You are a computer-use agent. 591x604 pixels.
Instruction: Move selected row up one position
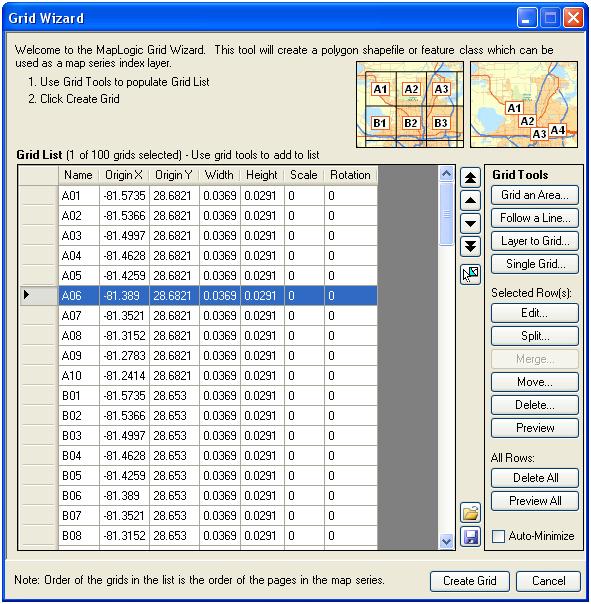pos(470,201)
